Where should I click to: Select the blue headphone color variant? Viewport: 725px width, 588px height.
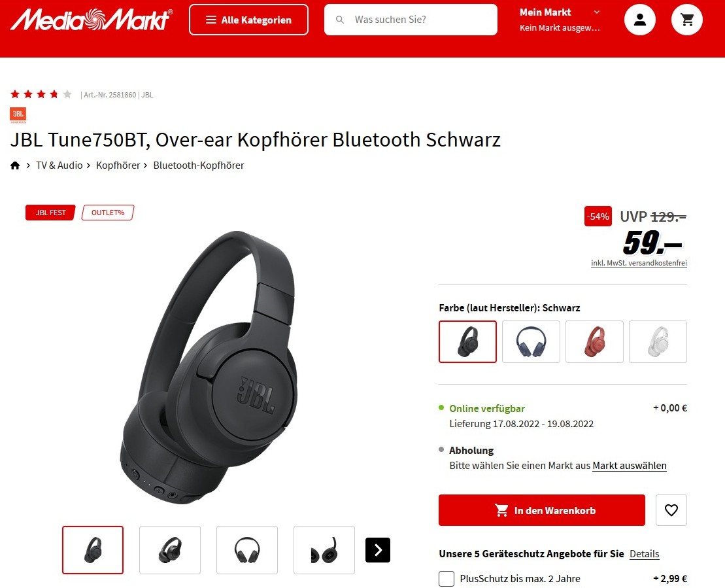(x=531, y=341)
